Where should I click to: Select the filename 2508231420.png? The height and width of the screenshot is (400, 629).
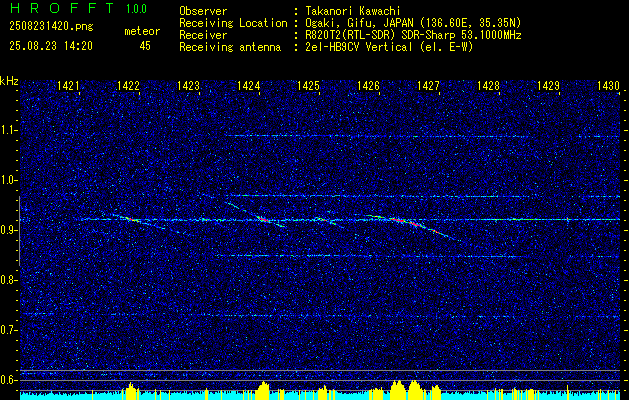point(51,27)
